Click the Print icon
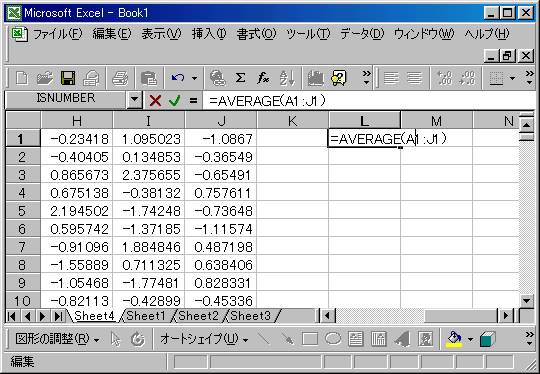Screen dimensions: 540x374 (121, 79)
